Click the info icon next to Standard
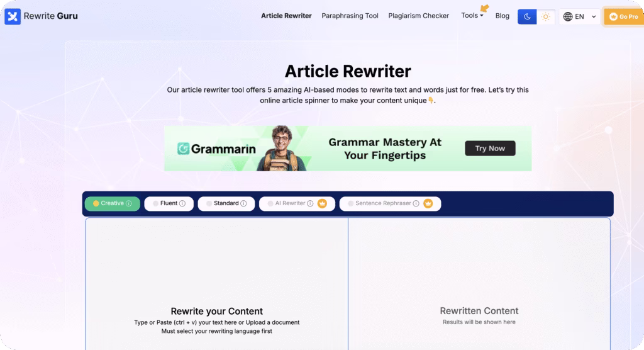 [243, 204]
